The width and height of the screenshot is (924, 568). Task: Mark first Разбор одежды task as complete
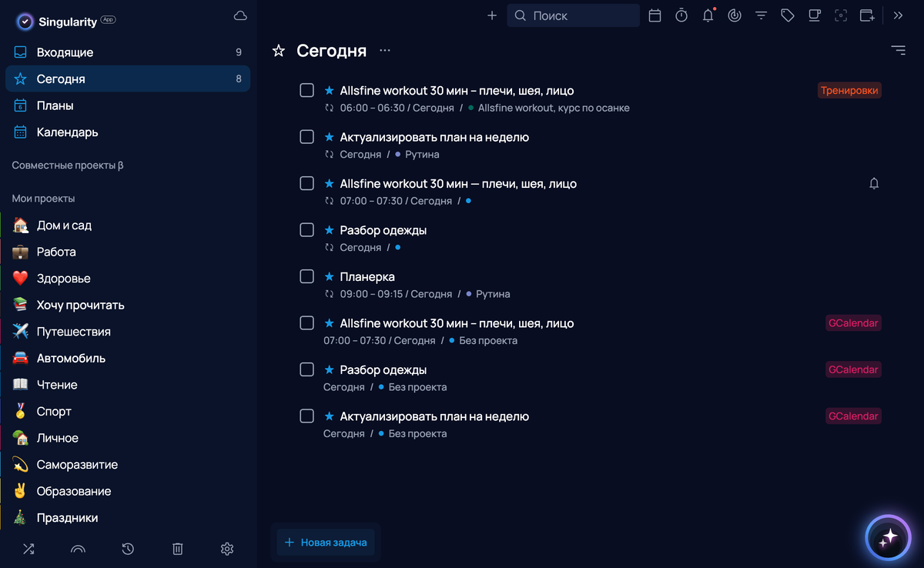pyautogui.click(x=306, y=230)
